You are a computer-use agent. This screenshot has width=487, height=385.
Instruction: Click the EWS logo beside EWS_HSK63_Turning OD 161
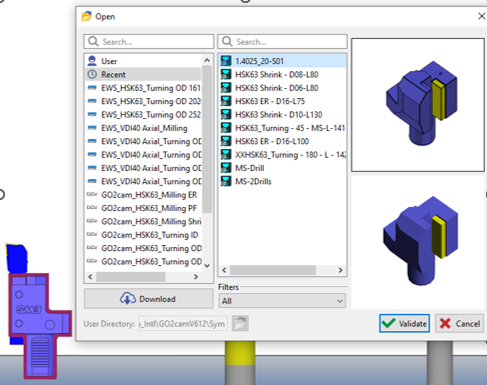click(x=92, y=88)
